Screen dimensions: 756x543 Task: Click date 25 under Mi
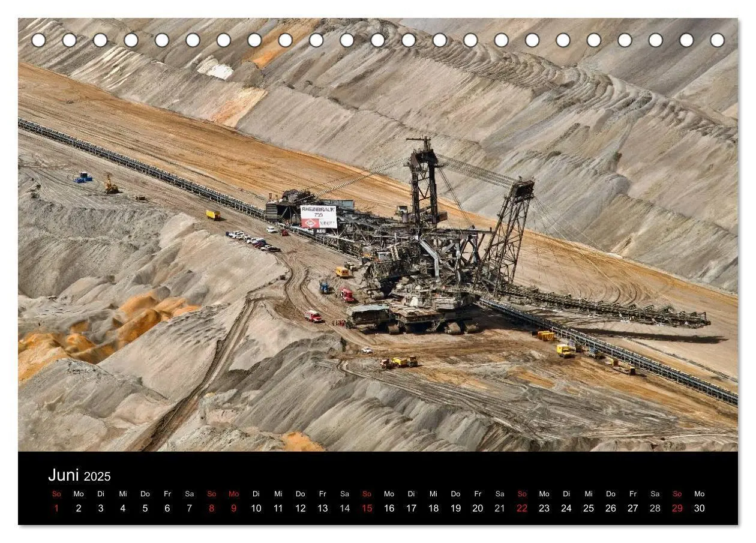click(x=589, y=508)
